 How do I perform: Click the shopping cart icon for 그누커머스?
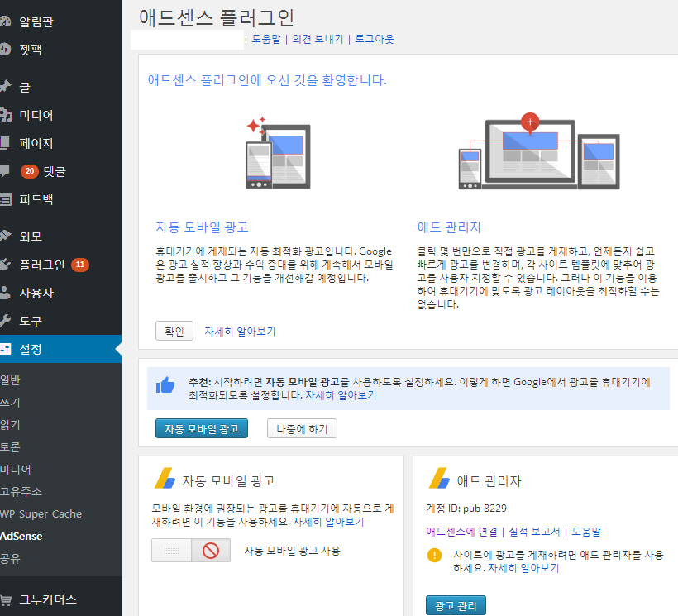pyautogui.click(x=6, y=600)
